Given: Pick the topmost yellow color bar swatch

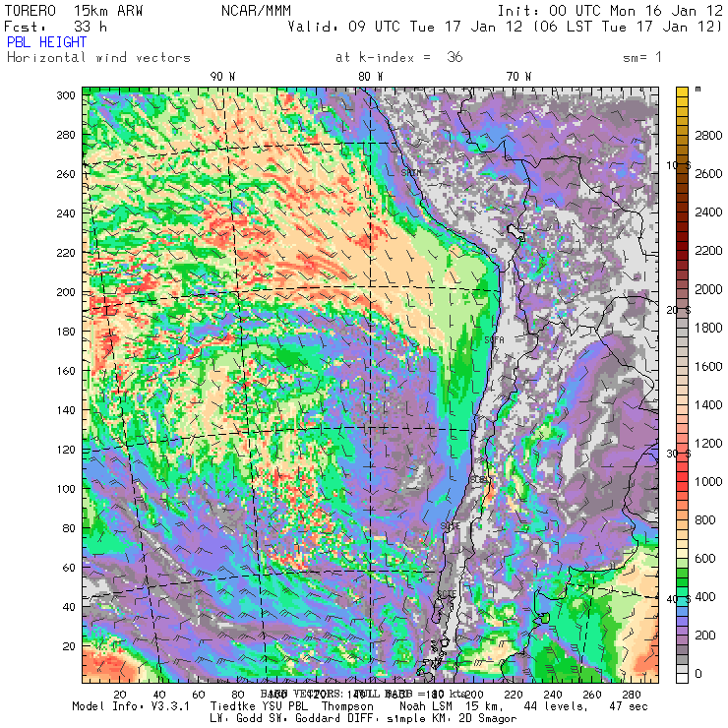Looking at the screenshot, I should [x=682, y=91].
